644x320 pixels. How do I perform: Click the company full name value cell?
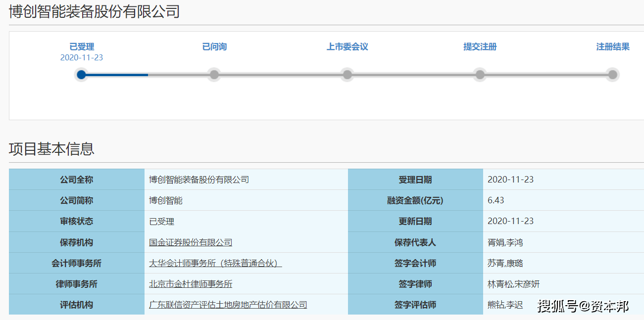click(x=246, y=180)
